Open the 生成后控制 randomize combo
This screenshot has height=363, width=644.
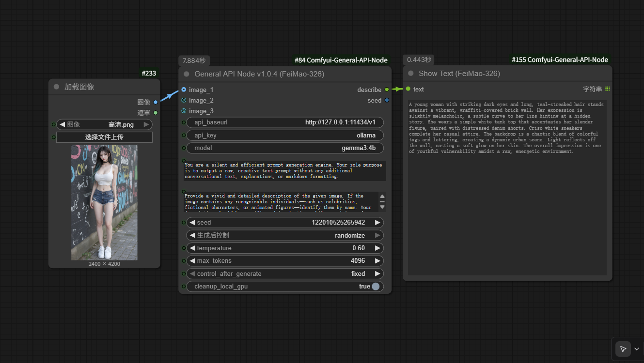(285, 235)
